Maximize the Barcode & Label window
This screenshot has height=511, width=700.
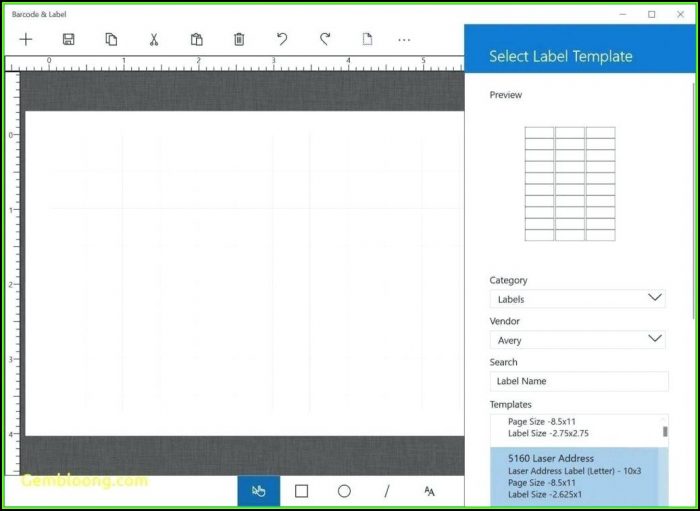(x=652, y=14)
